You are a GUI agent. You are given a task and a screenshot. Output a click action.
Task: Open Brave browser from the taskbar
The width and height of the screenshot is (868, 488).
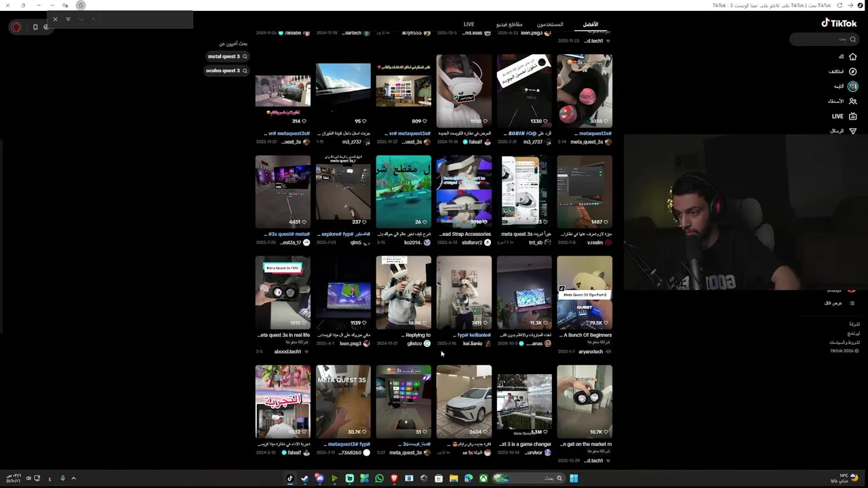[x=394, y=479]
